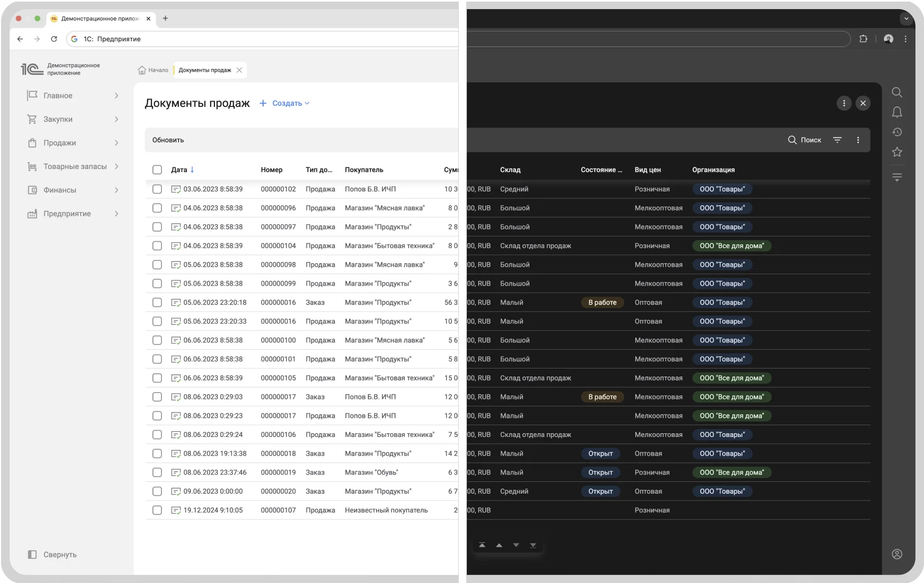Image resolution: width=924 pixels, height=583 pixels.
Task: Open browser extensions puzzle icon
Action: [863, 39]
